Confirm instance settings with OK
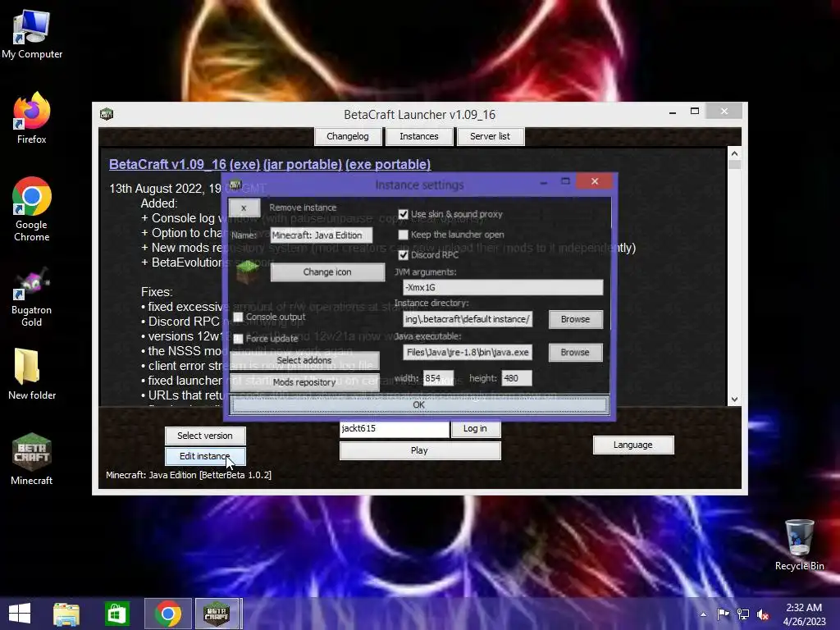The width and height of the screenshot is (840, 630). pos(419,405)
